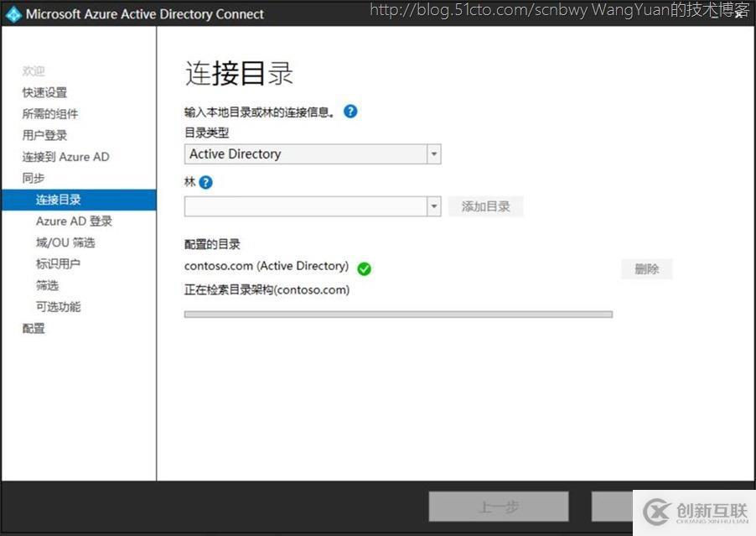Click the green checkmark beside contoso.com
This screenshot has height=536, width=756.
click(x=364, y=268)
